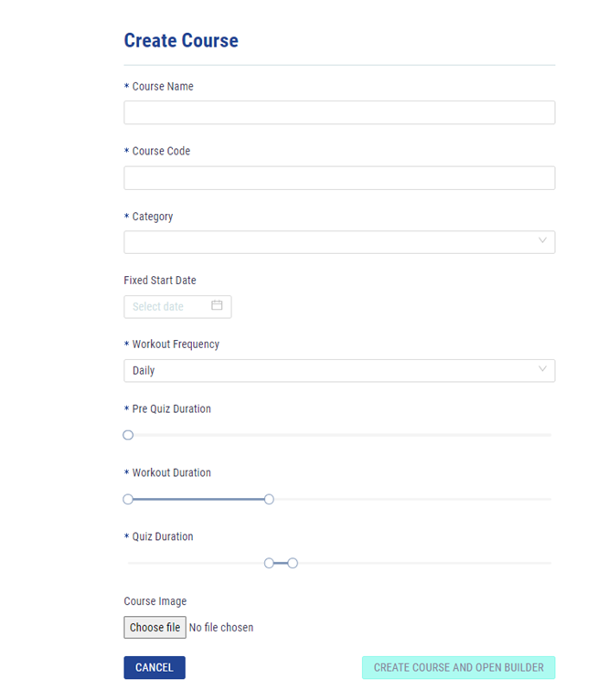Click the chevron arrow in Category field
Image resolution: width=609 pixels, height=700 pixels.
tap(542, 241)
